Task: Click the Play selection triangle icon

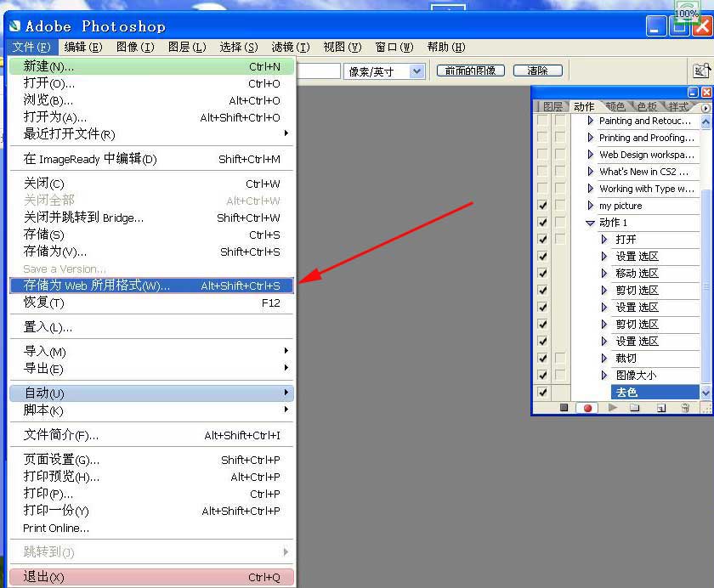Action: tap(613, 407)
